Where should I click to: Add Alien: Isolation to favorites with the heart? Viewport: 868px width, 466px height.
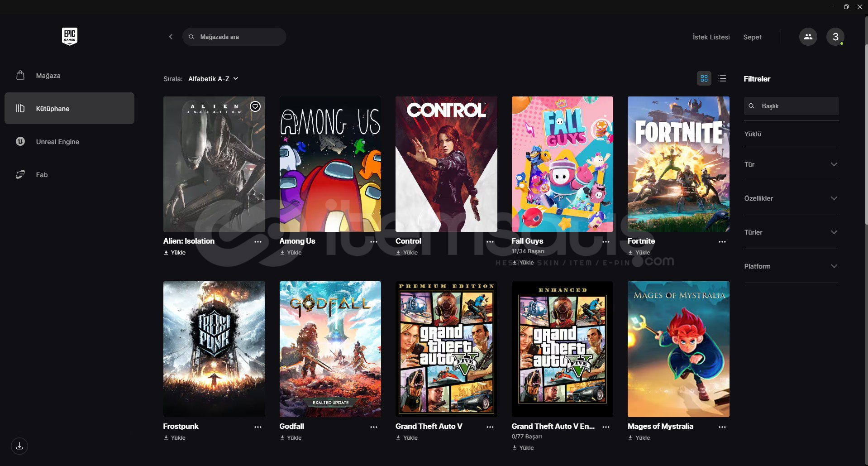[x=255, y=106]
